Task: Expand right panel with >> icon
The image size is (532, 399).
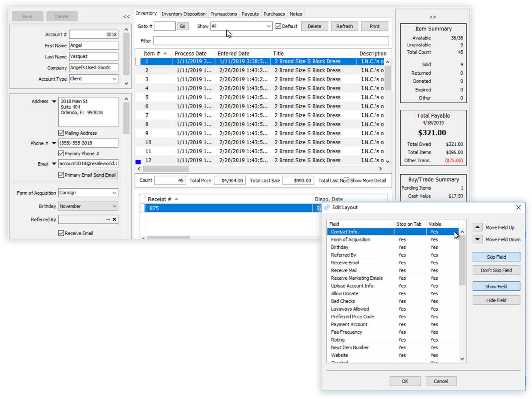Action: tap(433, 17)
